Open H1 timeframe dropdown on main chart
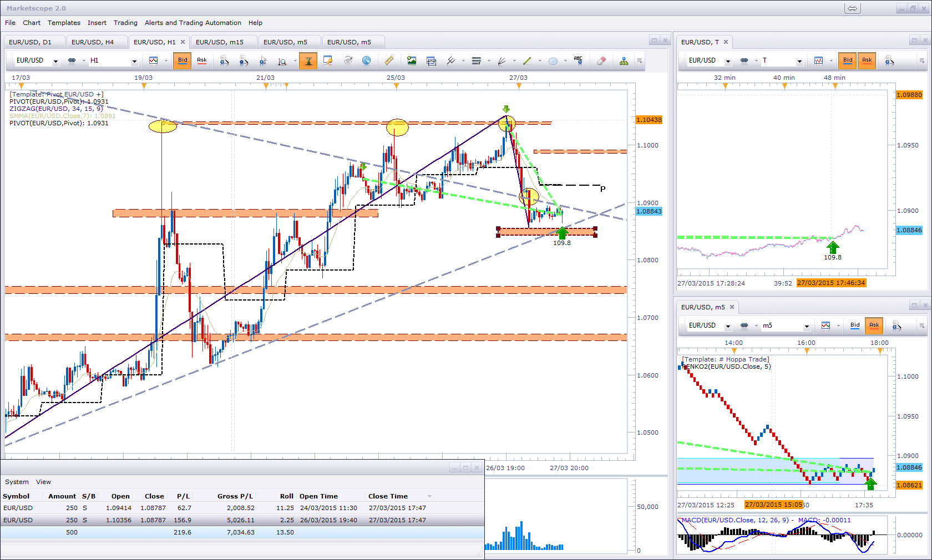This screenshot has width=932, height=560. click(x=134, y=61)
